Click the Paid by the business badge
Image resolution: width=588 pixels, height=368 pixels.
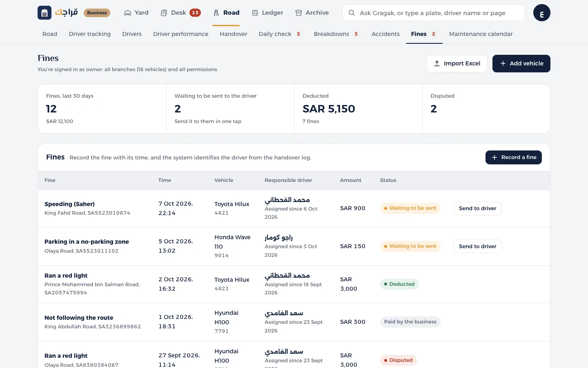410,322
